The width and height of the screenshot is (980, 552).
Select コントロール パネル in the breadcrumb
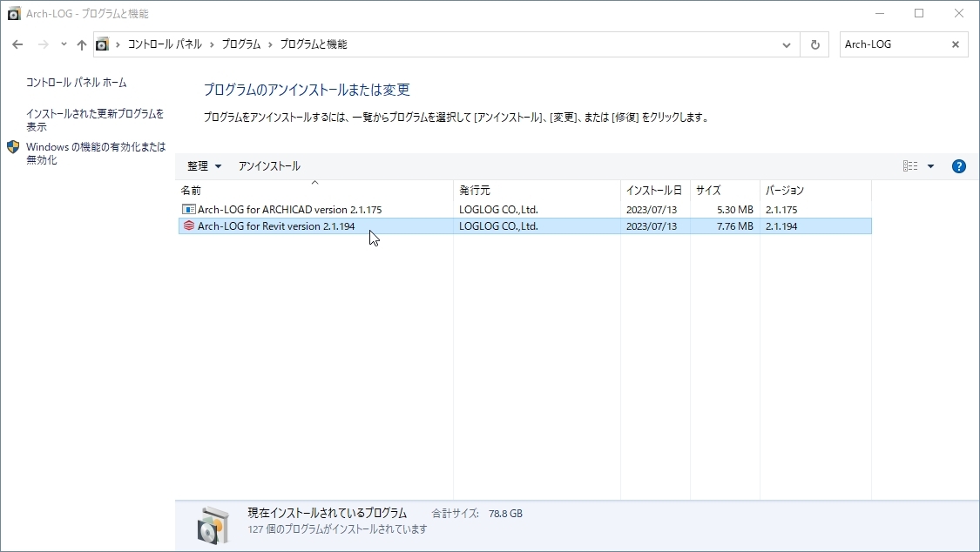tap(165, 44)
